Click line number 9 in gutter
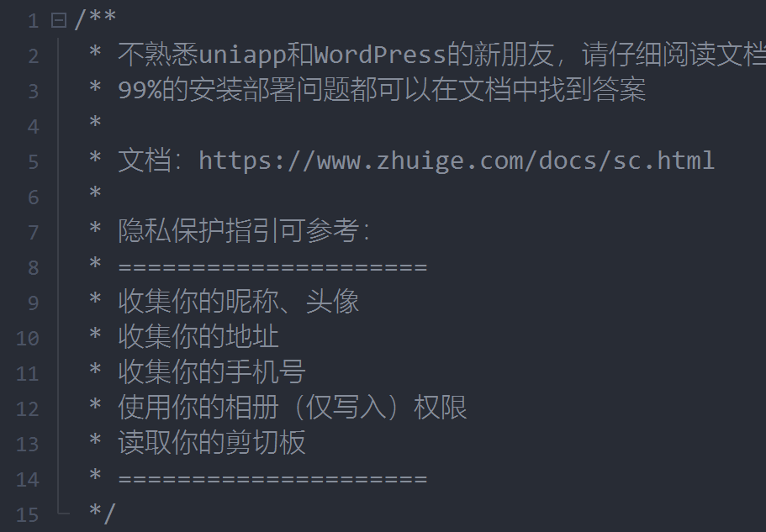This screenshot has width=766, height=532. point(34,303)
